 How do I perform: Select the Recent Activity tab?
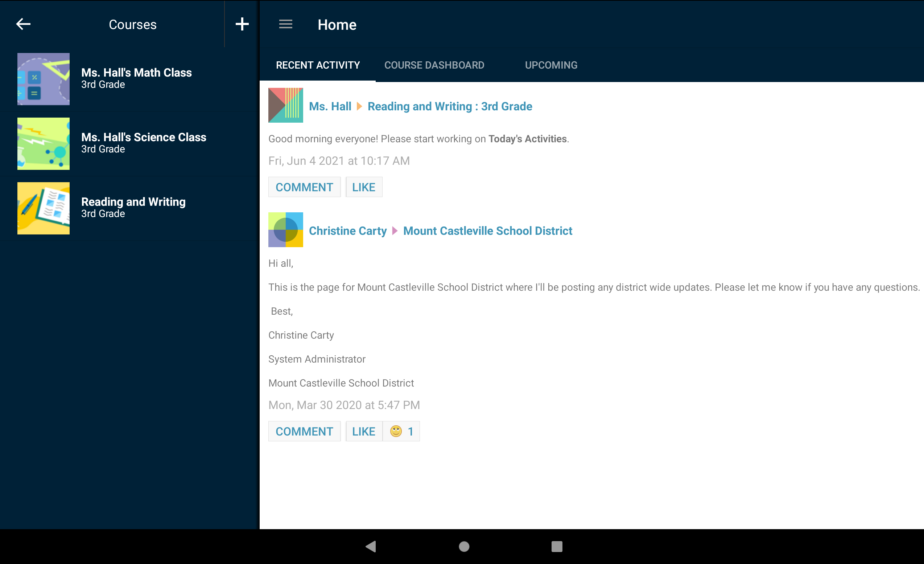(318, 65)
